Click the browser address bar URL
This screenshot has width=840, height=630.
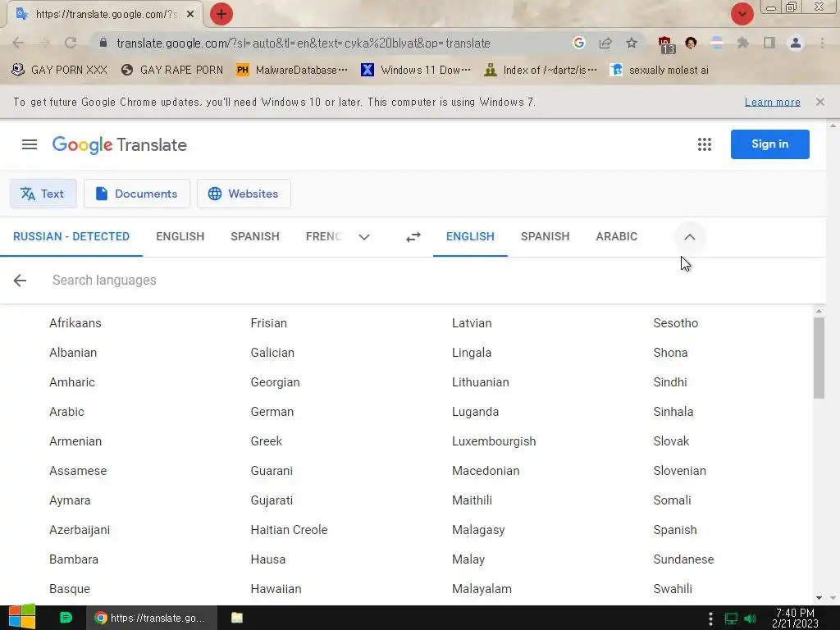304,43
